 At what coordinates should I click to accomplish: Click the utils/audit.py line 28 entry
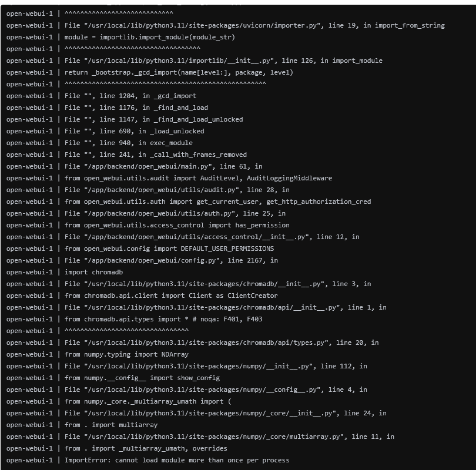point(177,190)
